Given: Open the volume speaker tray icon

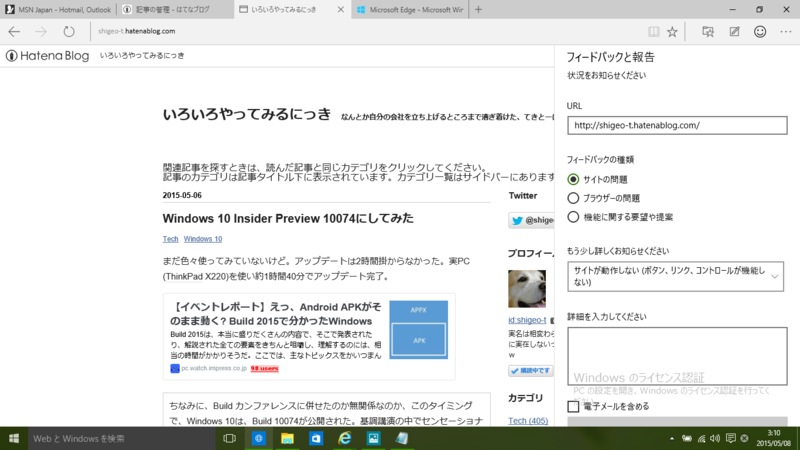Looking at the screenshot, I should tap(715, 438).
